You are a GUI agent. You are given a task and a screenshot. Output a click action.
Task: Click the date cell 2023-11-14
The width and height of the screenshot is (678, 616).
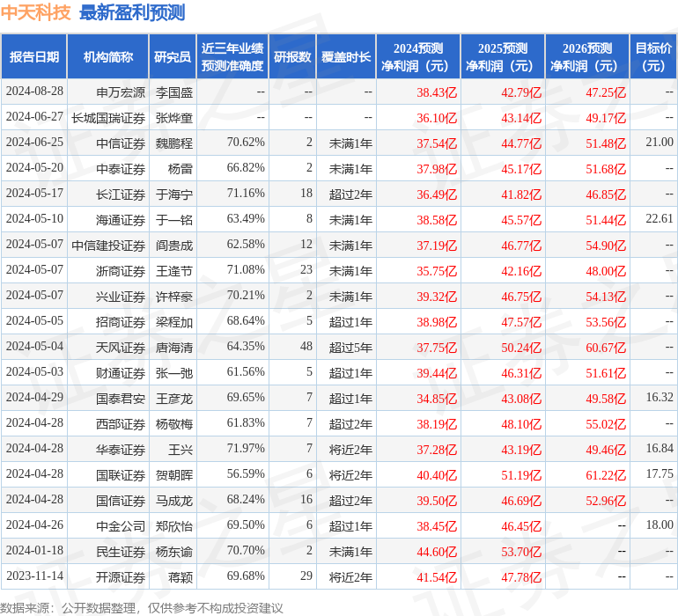point(34,576)
